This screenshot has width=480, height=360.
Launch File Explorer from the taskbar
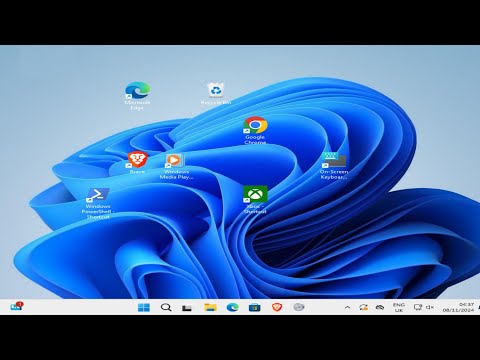tap(210, 307)
